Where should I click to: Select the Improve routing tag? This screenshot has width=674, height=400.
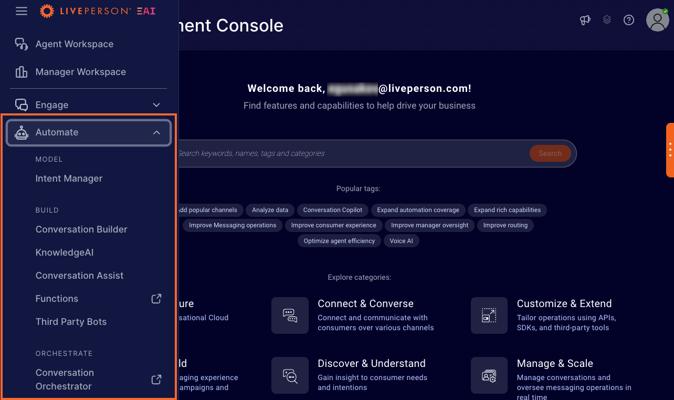[505, 226]
